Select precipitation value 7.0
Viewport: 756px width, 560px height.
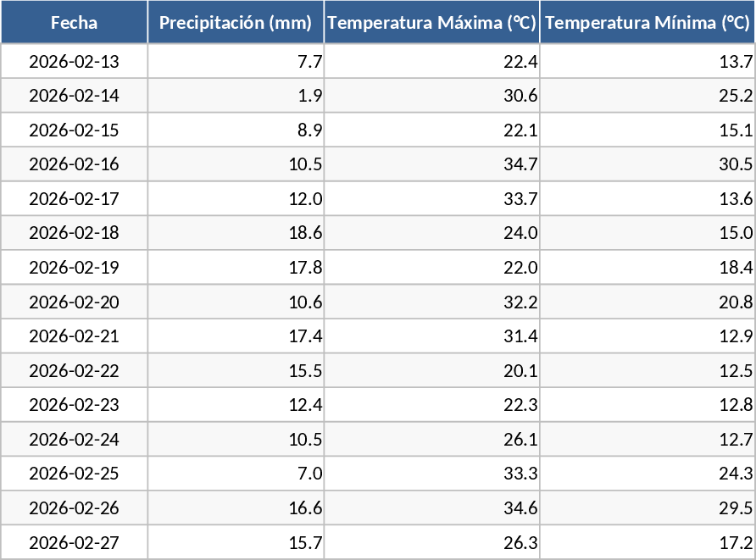tap(310, 474)
